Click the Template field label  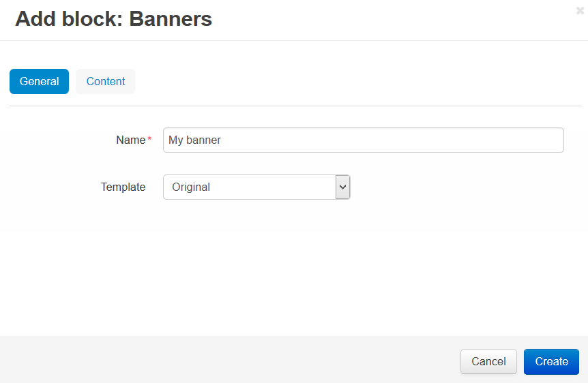[x=123, y=187]
